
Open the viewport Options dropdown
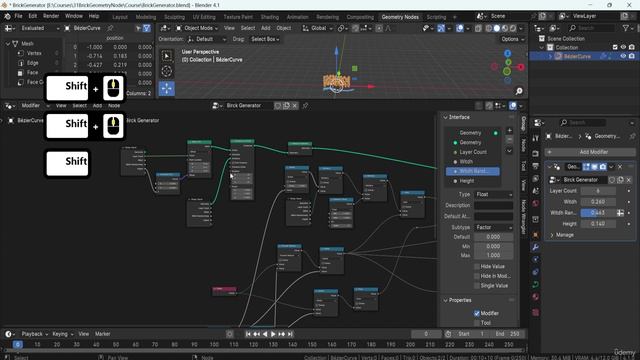click(x=512, y=39)
